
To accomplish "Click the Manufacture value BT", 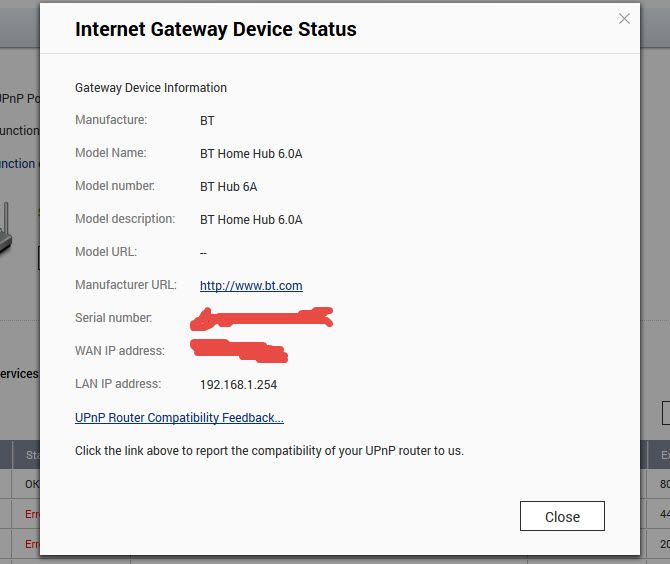I will pyautogui.click(x=207, y=121).
